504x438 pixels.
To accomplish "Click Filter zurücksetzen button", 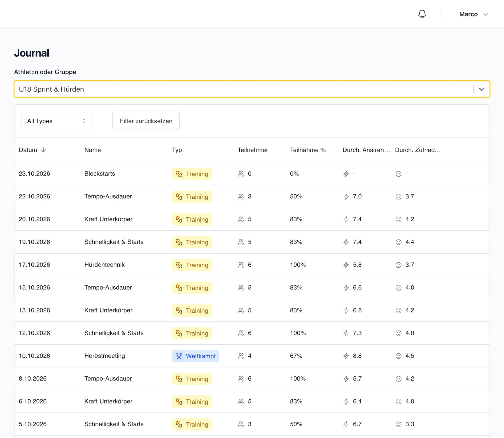I will [x=146, y=121].
